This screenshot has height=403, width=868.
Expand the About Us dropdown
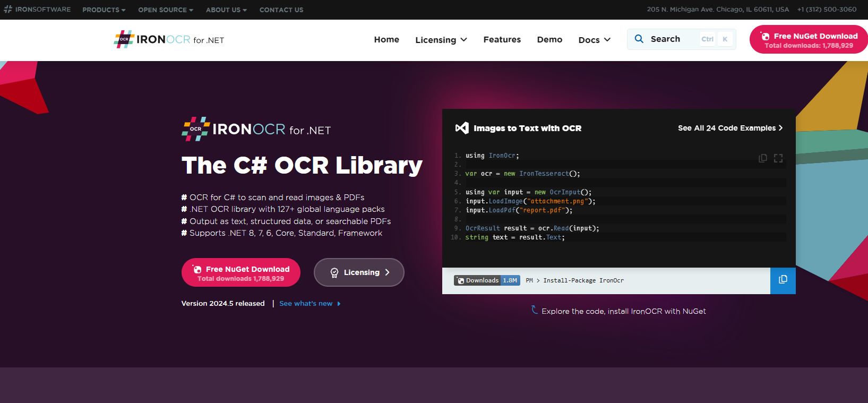click(x=226, y=10)
